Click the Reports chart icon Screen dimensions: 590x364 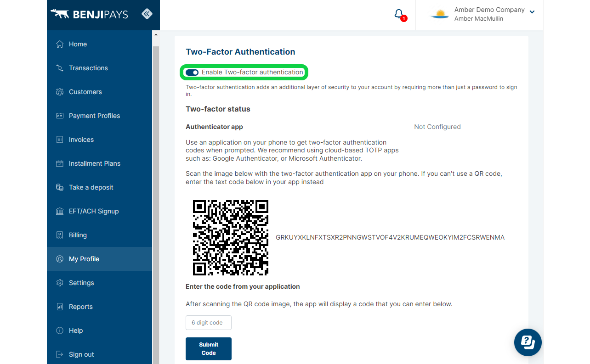pyautogui.click(x=59, y=307)
